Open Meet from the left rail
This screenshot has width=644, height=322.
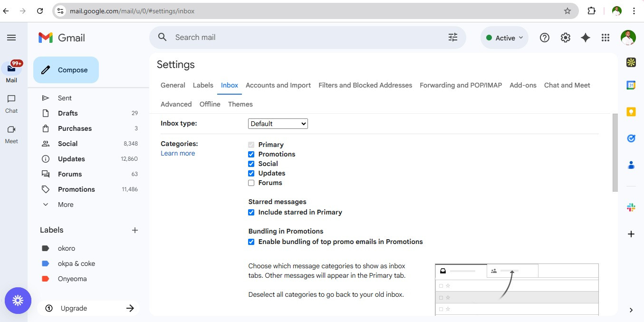(x=11, y=134)
